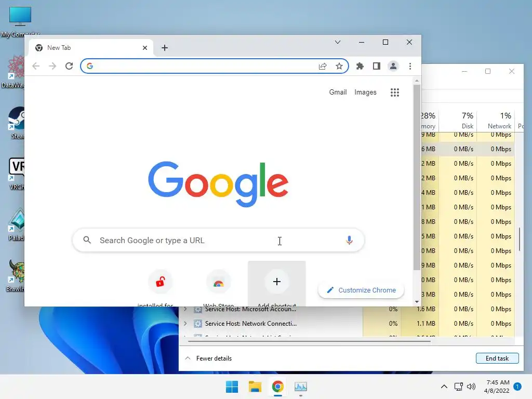Expand Service Host: Microsoft Account row
This screenshot has height=399, width=532.
185,309
